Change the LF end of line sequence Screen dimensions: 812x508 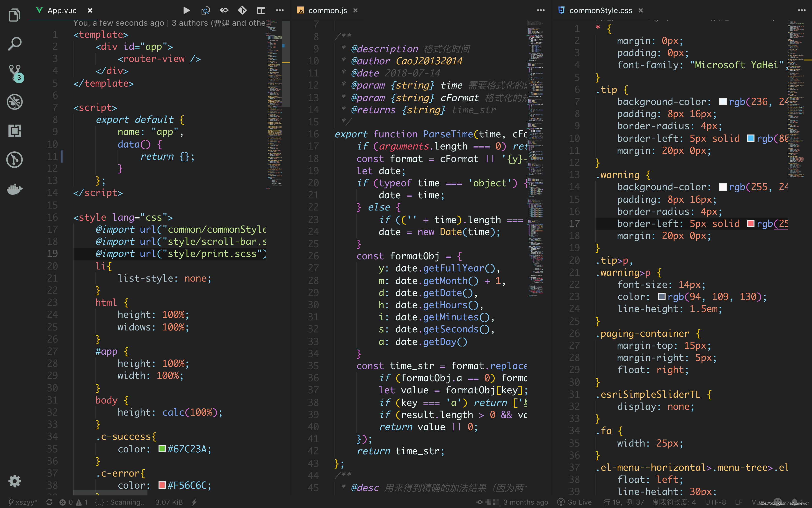[739, 502]
